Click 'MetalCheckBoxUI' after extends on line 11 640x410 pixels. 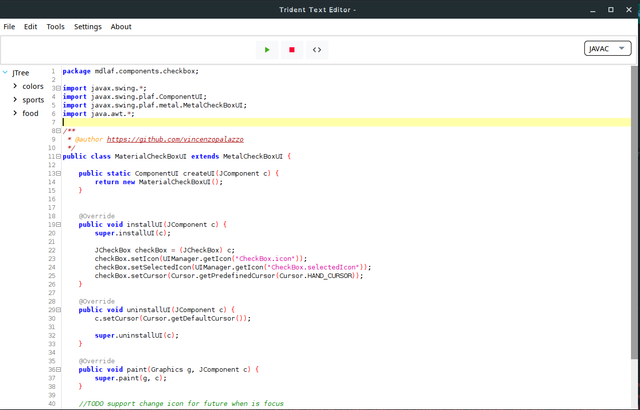pyautogui.click(x=253, y=156)
